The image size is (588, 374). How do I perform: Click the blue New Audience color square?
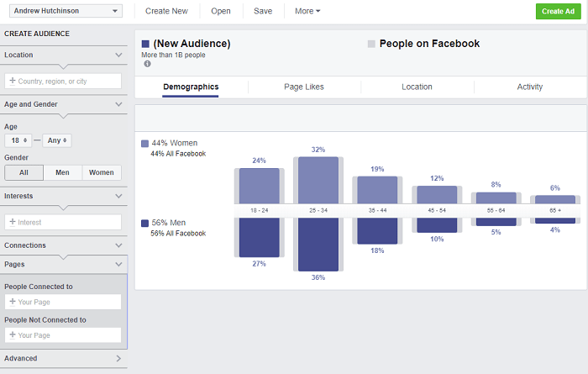145,44
